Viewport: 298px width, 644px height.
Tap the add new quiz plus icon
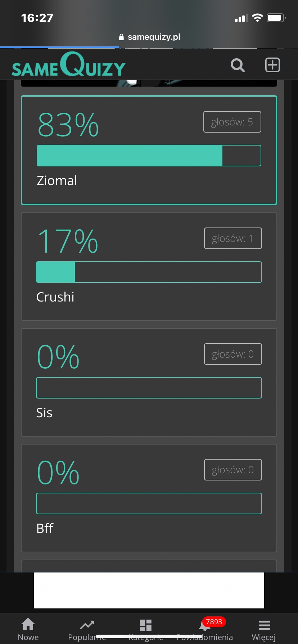pyautogui.click(x=272, y=65)
